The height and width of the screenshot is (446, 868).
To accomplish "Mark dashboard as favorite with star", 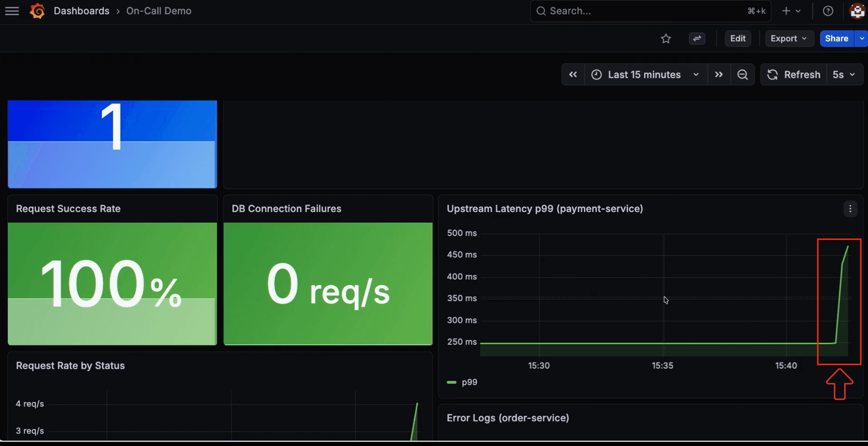I will pos(666,39).
